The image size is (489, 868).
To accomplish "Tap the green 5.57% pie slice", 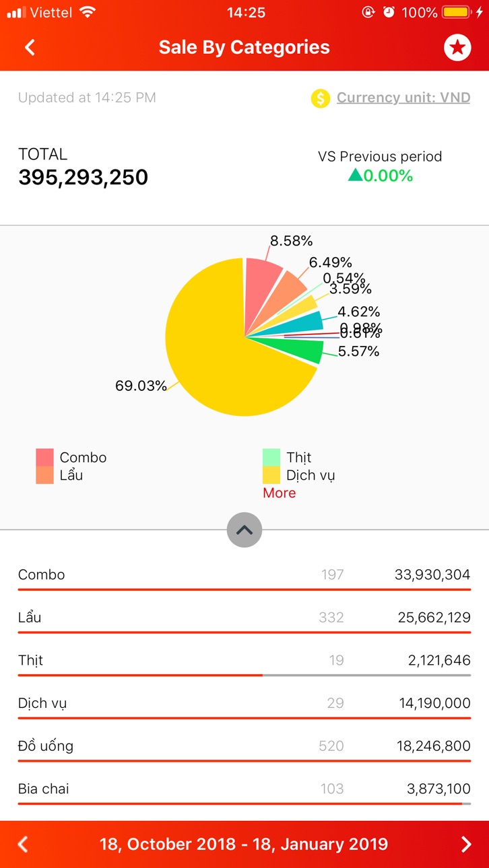I will pyautogui.click(x=300, y=351).
